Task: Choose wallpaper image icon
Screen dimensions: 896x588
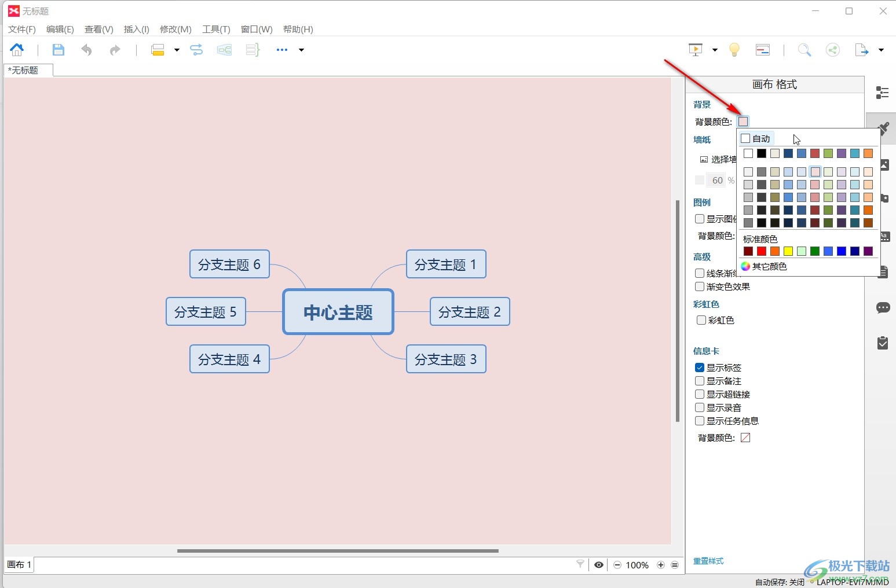Action: point(704,159)
